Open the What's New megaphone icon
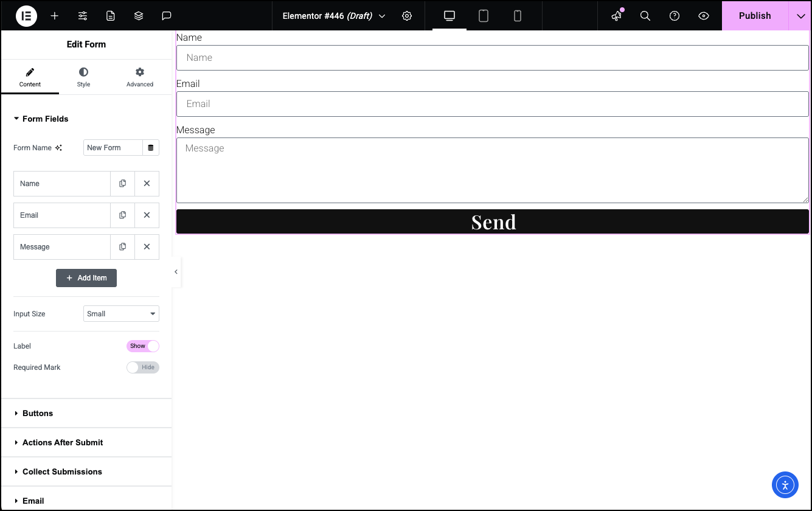This screenshot has width=812, height=511. pyautogui.click(x=617, y=16)
